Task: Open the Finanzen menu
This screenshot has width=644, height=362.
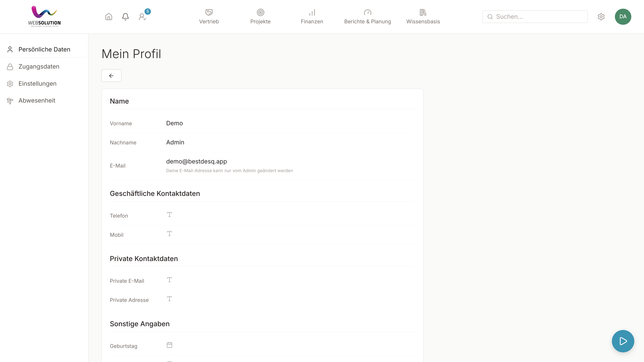Action: (x=312, y=16)
